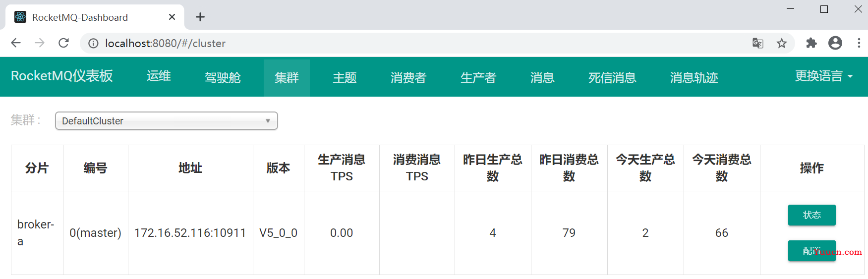Click the 生产消息TPS column header

(x=342, y=168)
